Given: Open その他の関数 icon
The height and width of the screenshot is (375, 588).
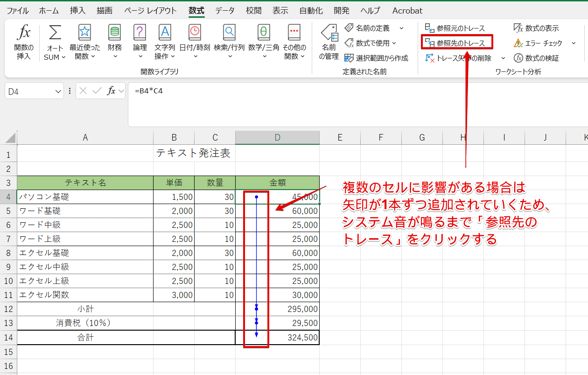Looking at the screenshot, I should pos(294,33).
